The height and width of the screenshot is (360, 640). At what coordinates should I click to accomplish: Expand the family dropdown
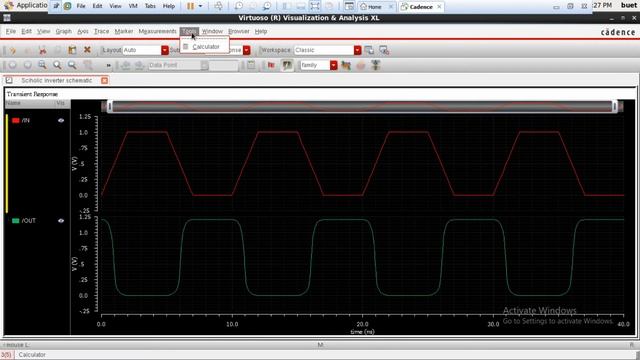click(x=333, y=65)
